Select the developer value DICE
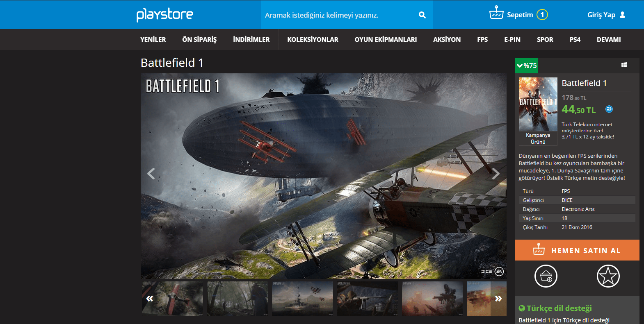Image resolution: width=644 pixels, height=324 pixels. 567,200
